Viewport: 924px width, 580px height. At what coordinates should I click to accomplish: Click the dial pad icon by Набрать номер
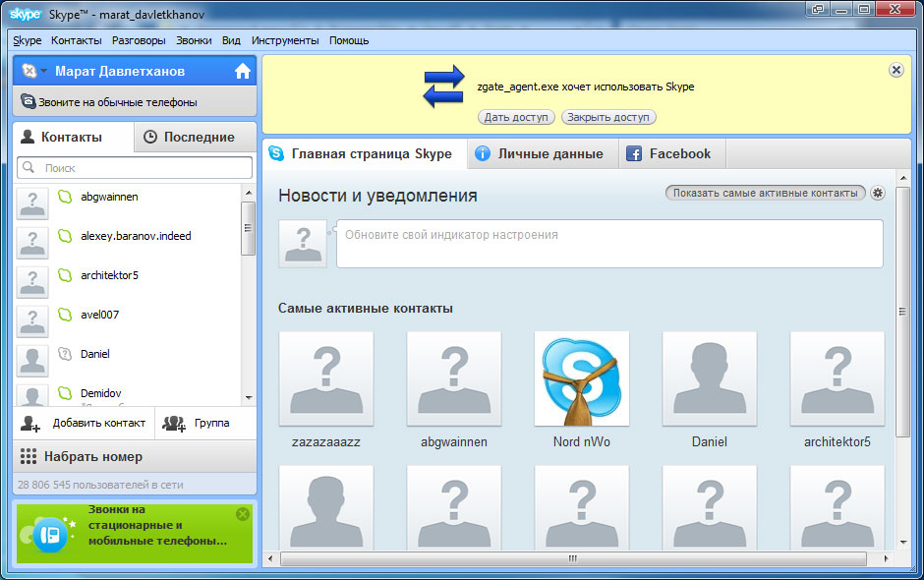point(29,456)
